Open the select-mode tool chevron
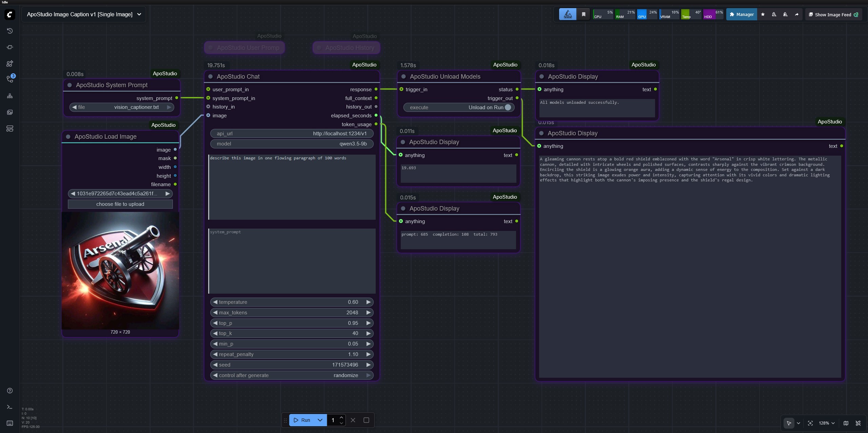Viewport: 868px width, 433px height. 798,423
